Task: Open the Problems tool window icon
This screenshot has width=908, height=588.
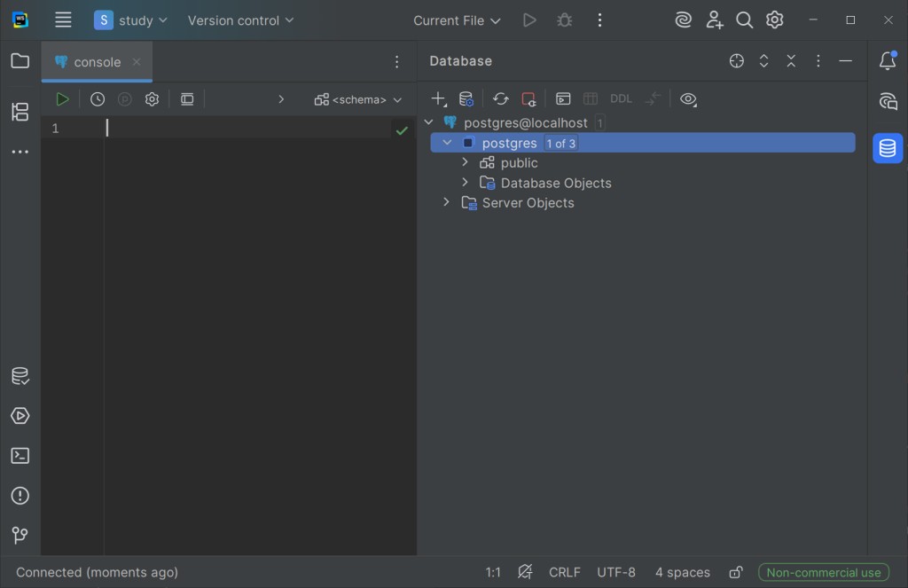Action: coord(20,496)
